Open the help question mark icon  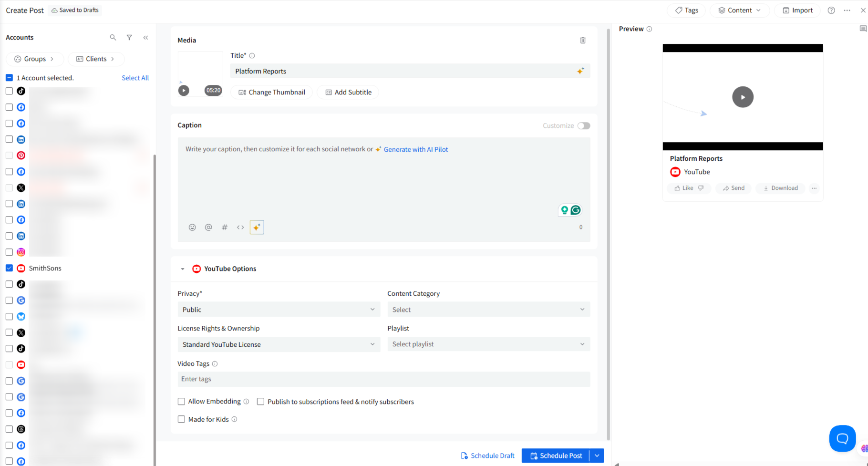[x=831, y=10]
